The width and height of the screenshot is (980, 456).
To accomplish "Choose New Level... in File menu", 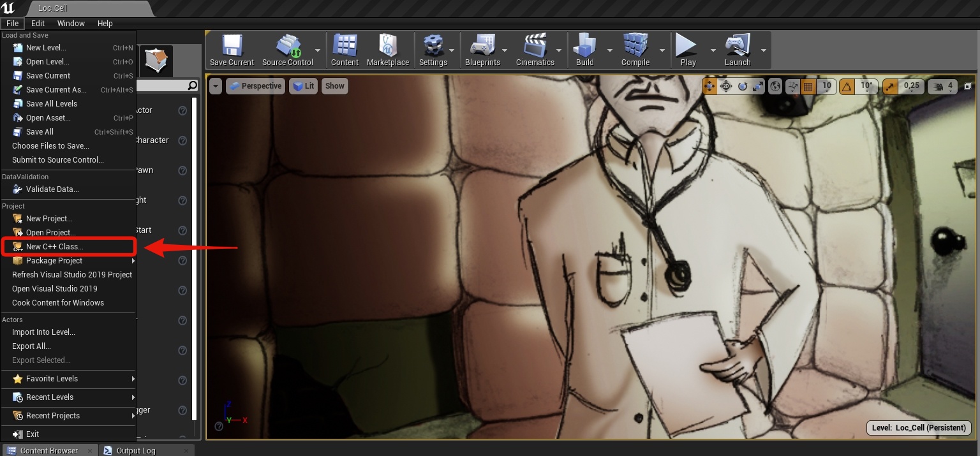I will 68,48.
